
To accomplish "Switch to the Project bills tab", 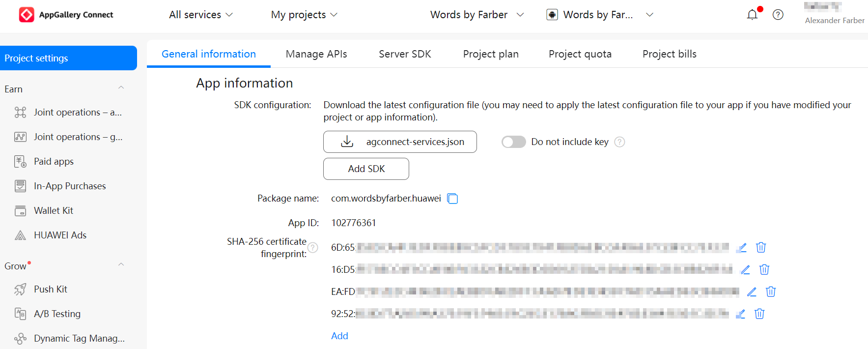I will [670, 54].
